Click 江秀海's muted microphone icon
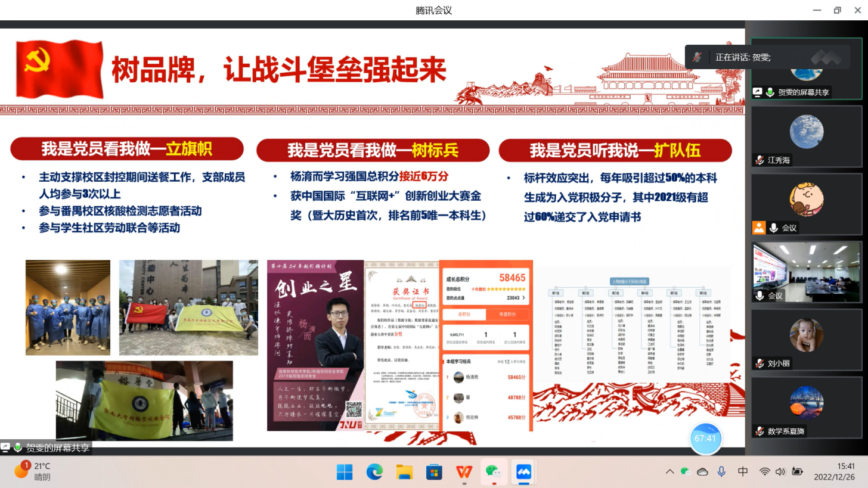 coord(759,160)
